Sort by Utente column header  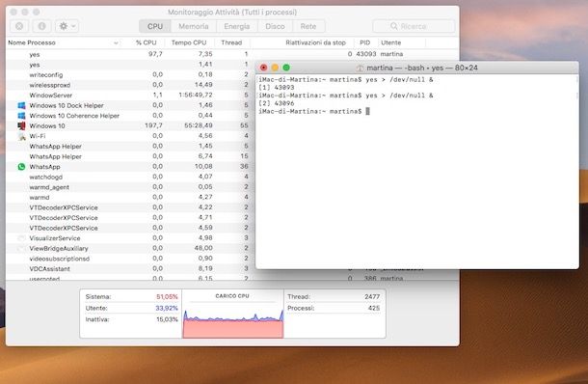pyautogui.click(x=390, y=42)
